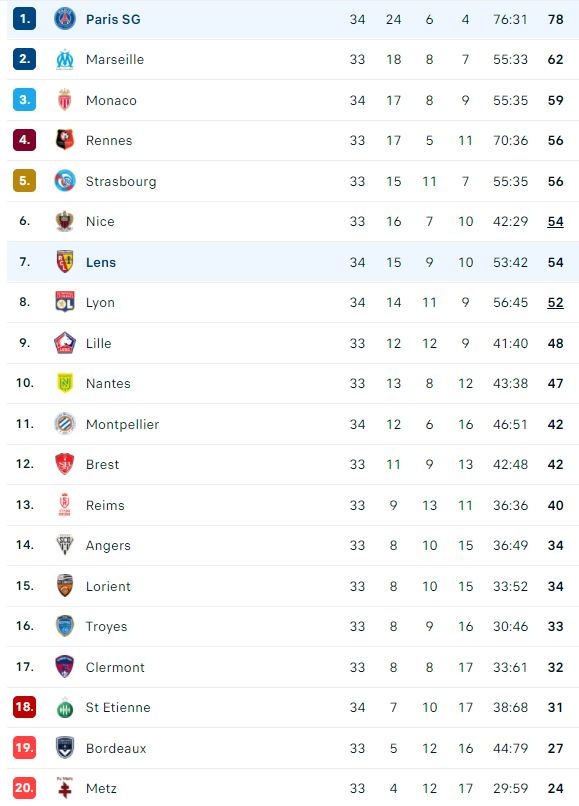This screenshot has height=806, width=579.
Task: Click the dark blue number 1 position badge
Action: (24, 19)
